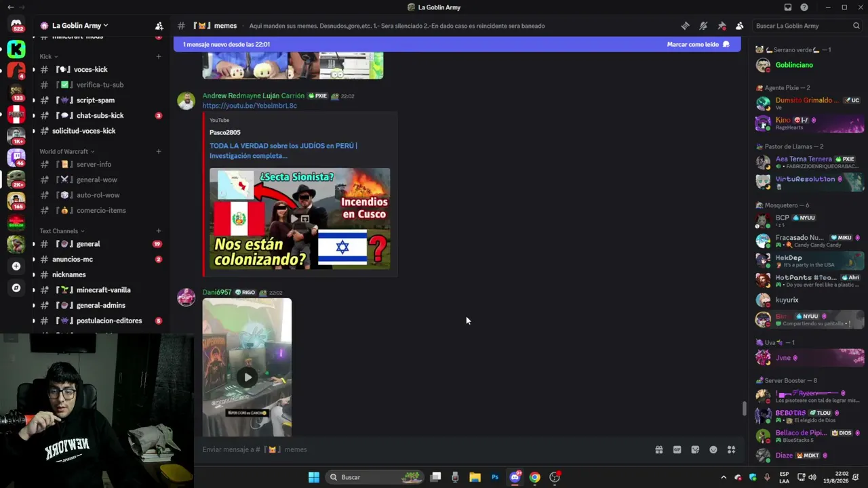Open the anuncios-mc channel
The image size is (868, 488).
click(100, 260)
